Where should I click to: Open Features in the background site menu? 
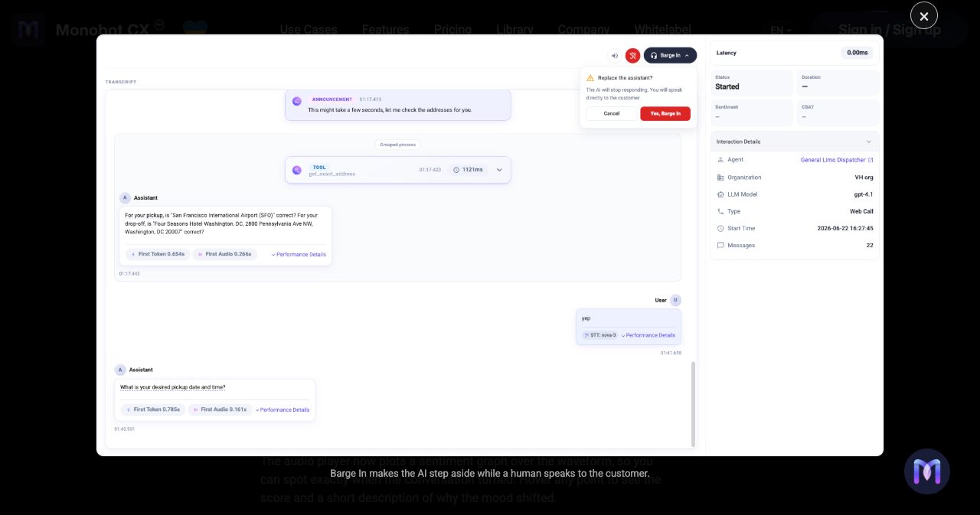[385, 30]
